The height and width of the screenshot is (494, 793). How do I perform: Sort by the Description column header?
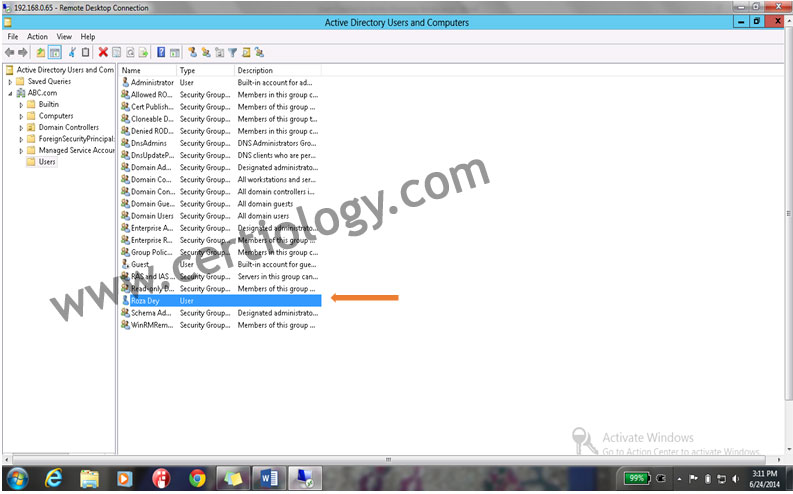278,70
